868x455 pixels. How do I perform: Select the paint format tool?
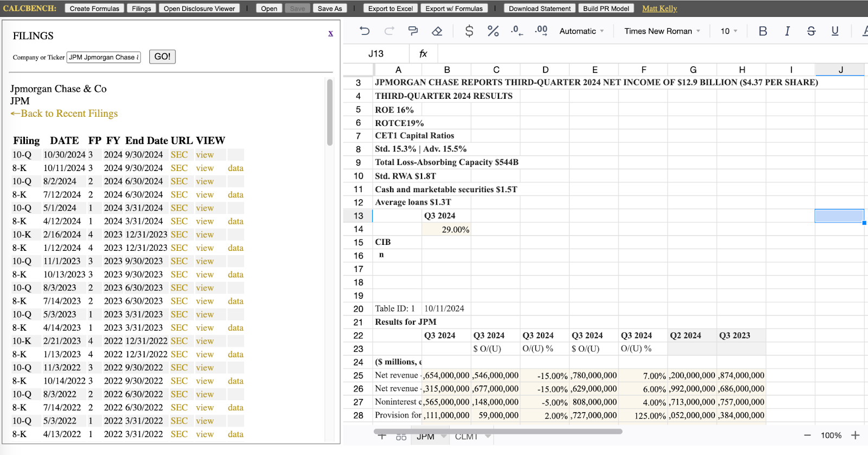tap(413, 31)
